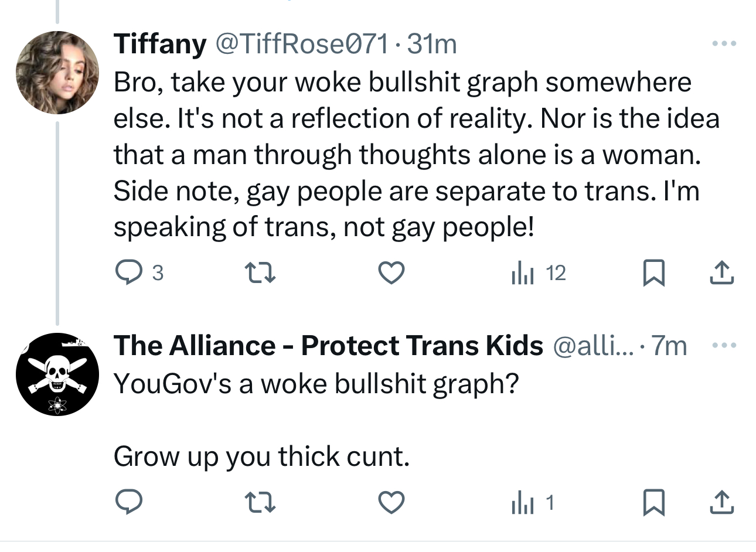Retweet Tiffany's tweet
Viewport: 756px width, 552px height.
coord(259,272)
